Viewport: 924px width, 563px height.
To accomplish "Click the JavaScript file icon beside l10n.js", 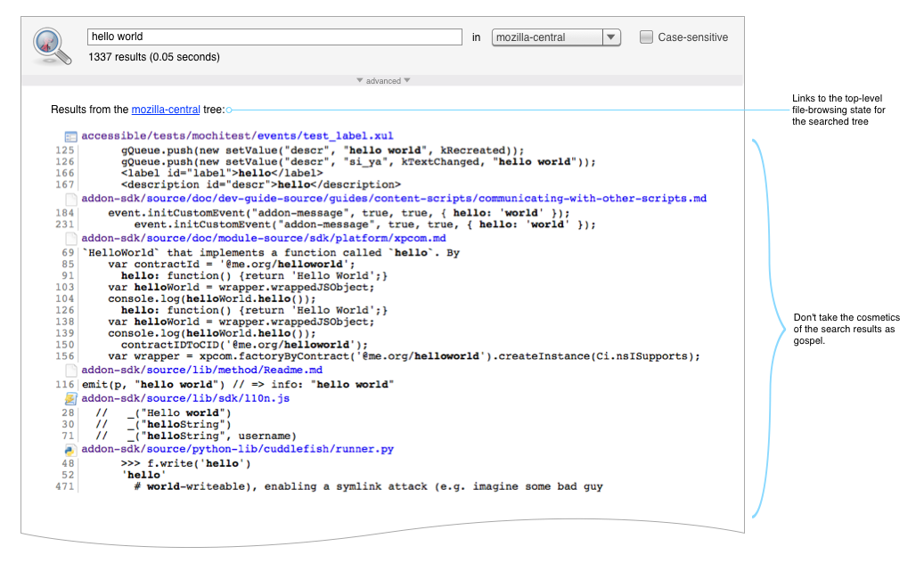I will [70, 399].
